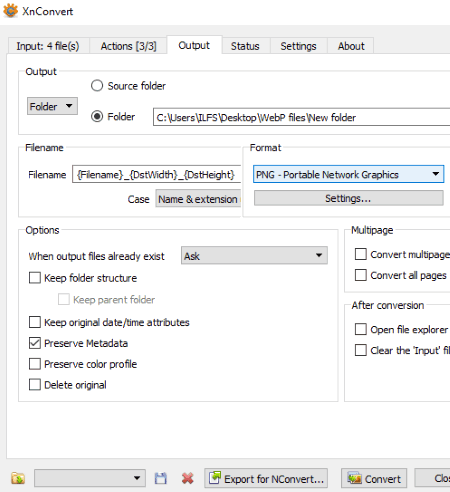Click Export for NConvert... button

(x=266, y=478)
